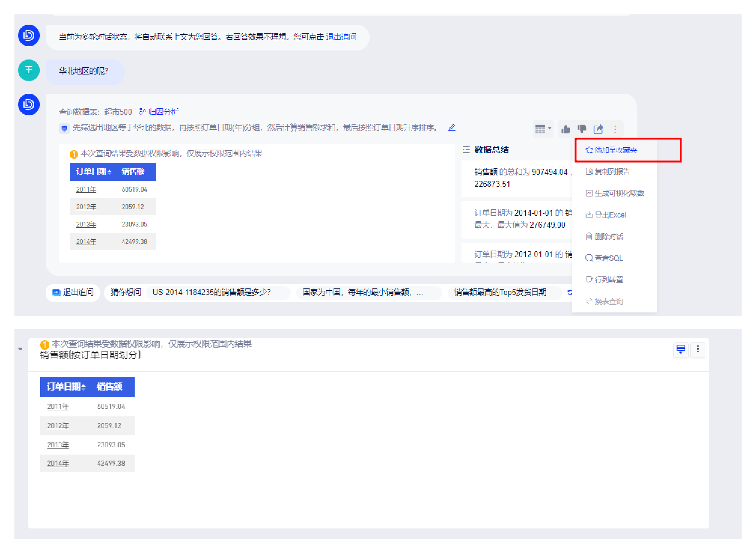Screen dimensions: 756x554
Task: Click the 退出追问 link in notice
Action: 341,37
